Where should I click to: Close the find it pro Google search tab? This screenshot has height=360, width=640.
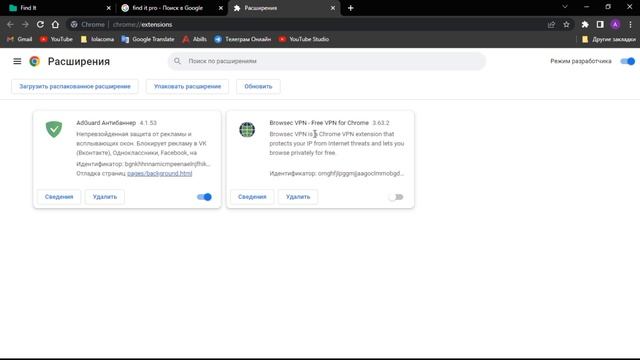221,8
